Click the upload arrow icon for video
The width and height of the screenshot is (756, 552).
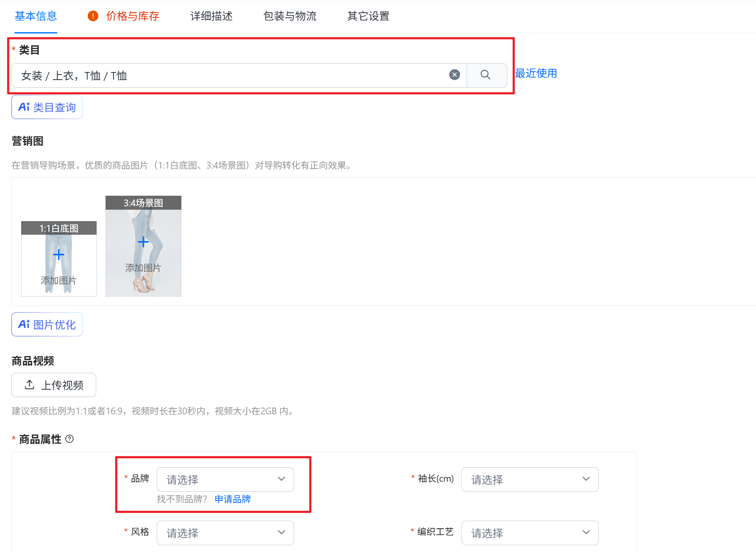click(30, 385)
